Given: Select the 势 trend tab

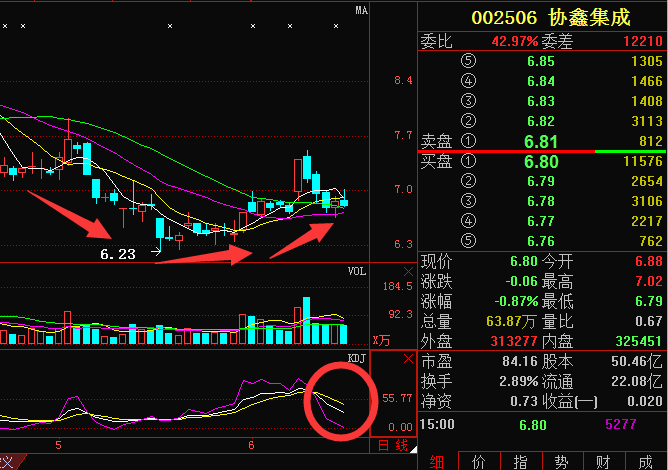Looking at the screenshot, I should (x=562, y=461).
